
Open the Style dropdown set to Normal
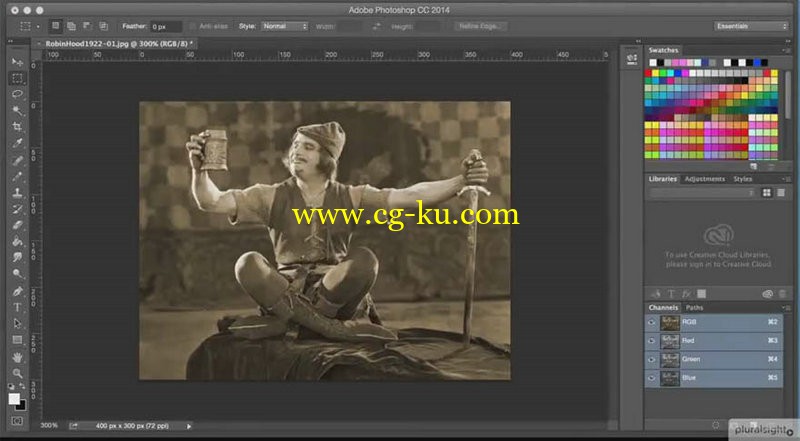click(x=285, y=26)
